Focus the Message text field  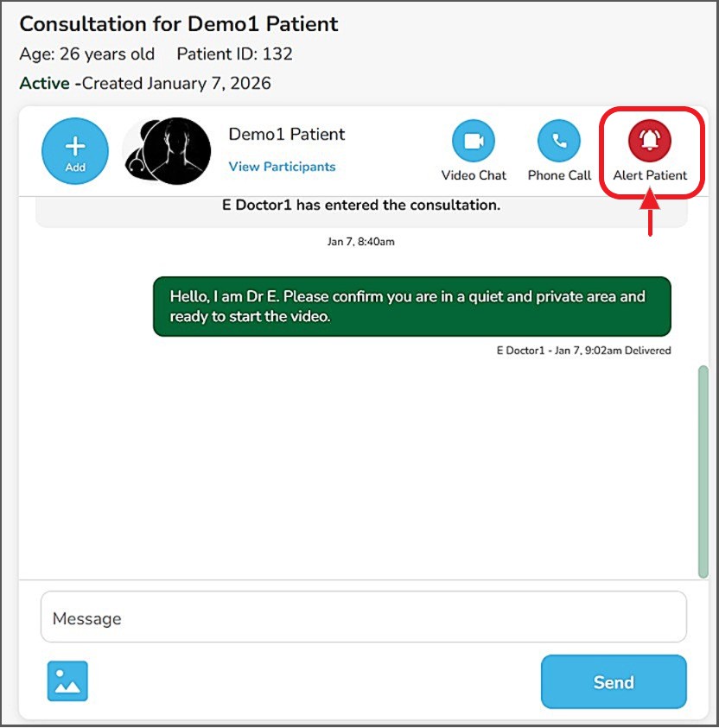point(363,617)
